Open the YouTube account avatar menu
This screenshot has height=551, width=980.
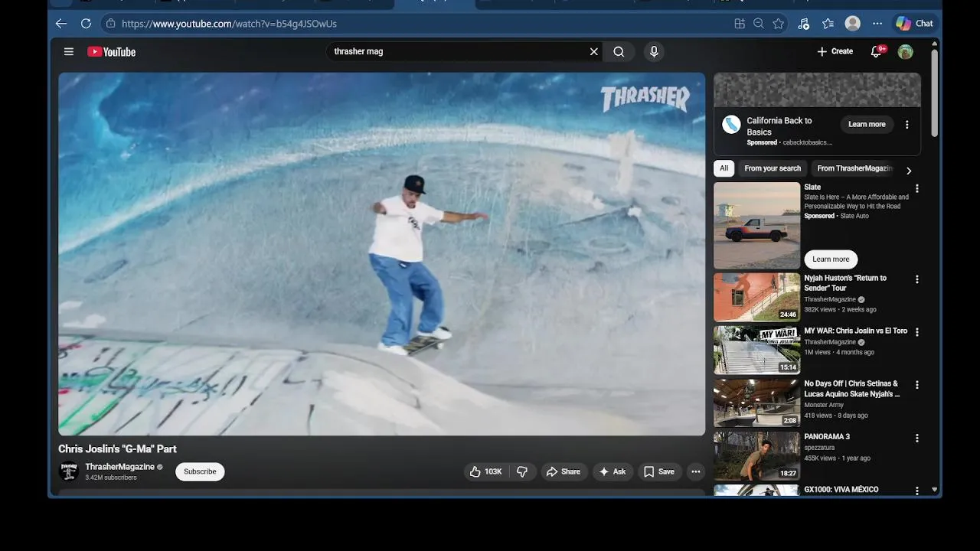coord(905,51)
